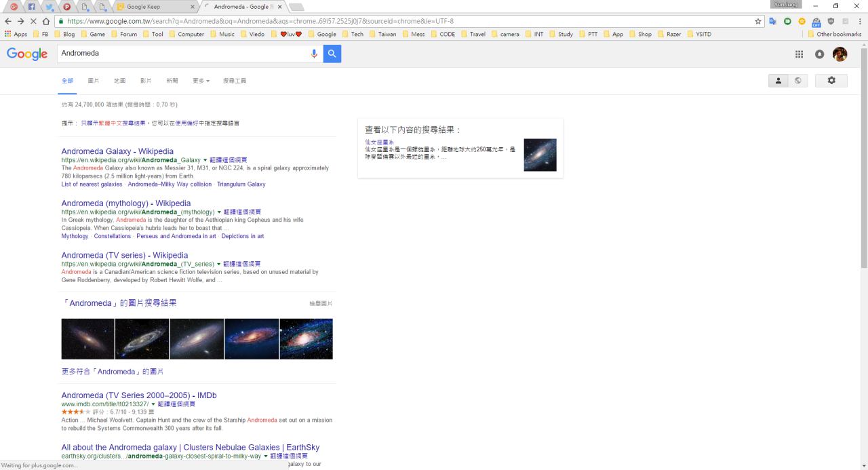Image resolution: width=868 pixels, height=470 pixels.
Task: Expand the 更多 (More) dropdown
Action: point(201,81)
